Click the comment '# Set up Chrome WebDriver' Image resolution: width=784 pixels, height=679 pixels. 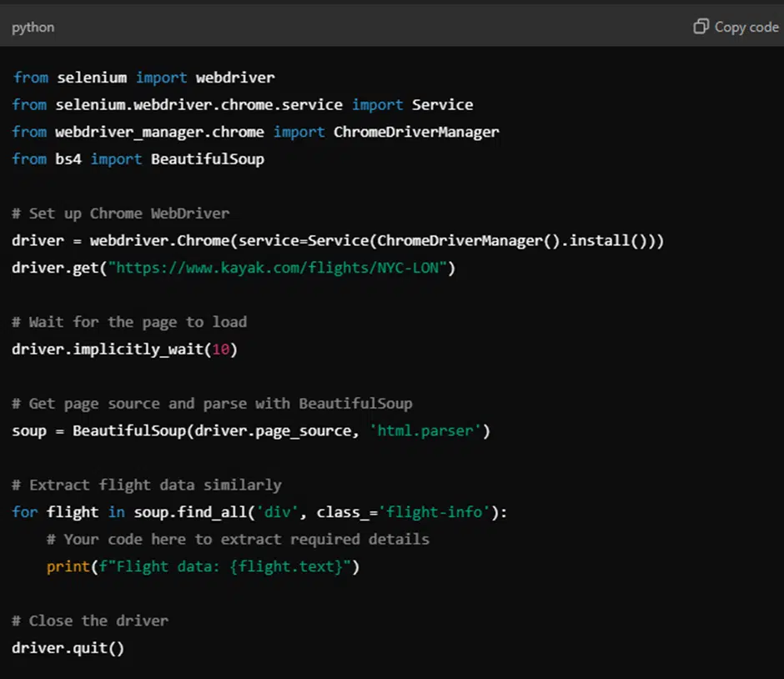pos(120,214)
